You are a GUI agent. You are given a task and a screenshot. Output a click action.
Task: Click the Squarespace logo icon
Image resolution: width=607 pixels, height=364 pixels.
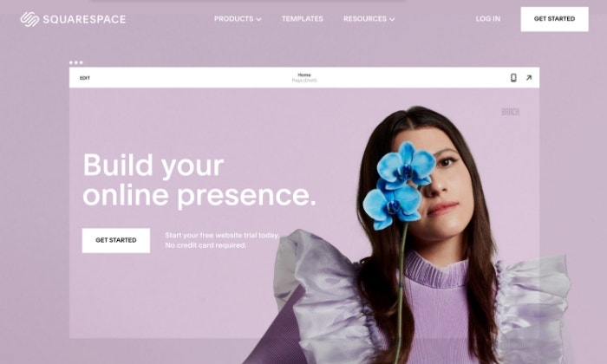[x=29, y=19]
